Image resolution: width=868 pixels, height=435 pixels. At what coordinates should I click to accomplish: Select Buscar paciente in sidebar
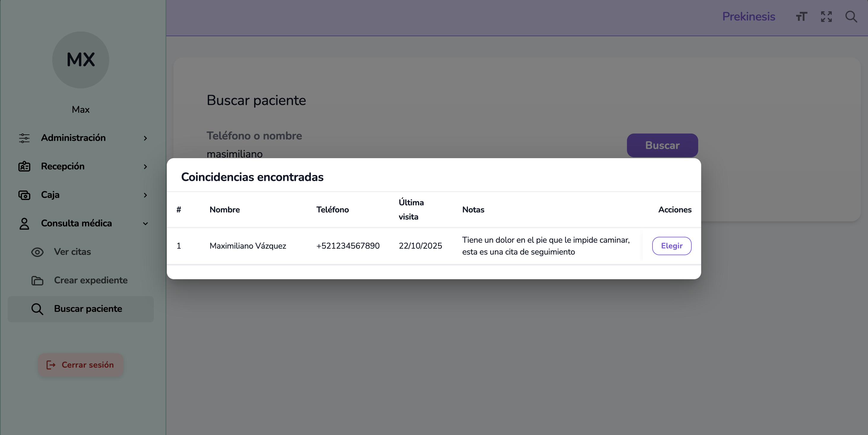click(x=88, y=309)
